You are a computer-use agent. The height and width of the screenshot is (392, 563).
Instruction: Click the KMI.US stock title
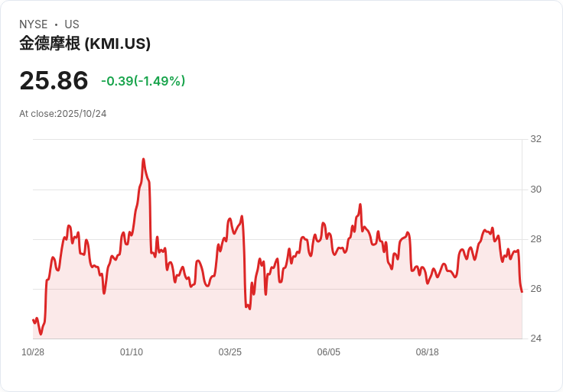[x=85, y=44]
